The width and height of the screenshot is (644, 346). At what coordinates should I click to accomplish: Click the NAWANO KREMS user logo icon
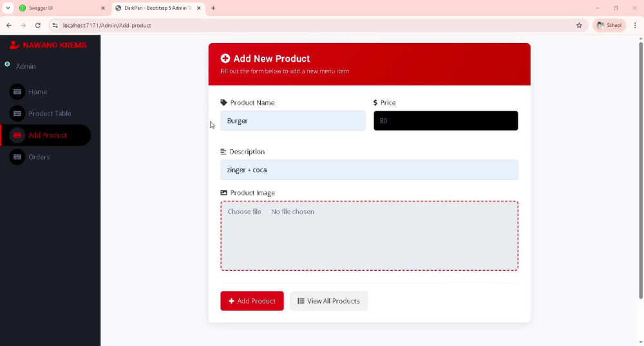[14, 45]
